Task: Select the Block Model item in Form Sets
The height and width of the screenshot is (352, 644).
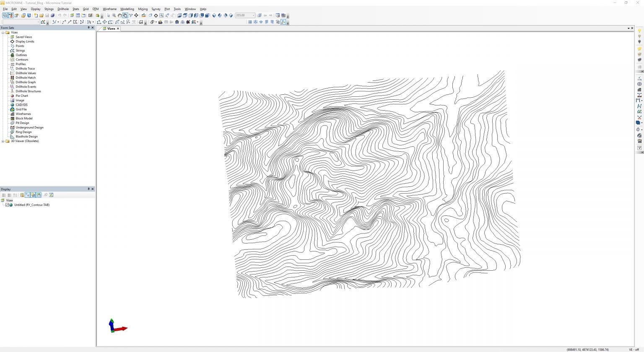Action: (x=24, y=118)
